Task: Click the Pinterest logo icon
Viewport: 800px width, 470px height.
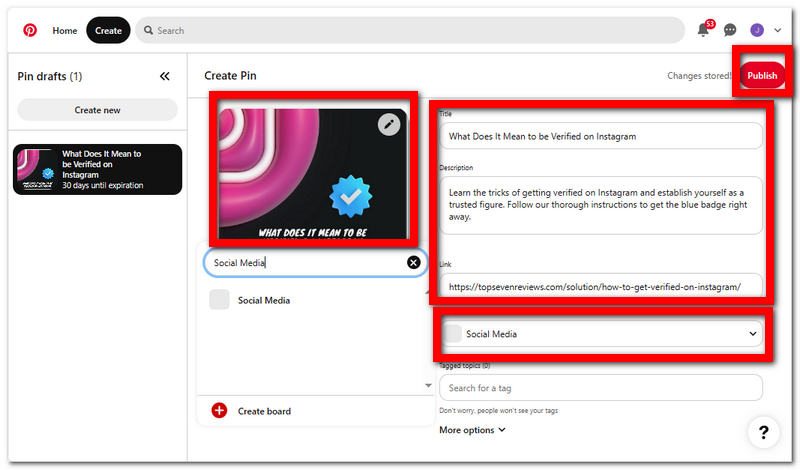Action: click(x=30, y=31)
